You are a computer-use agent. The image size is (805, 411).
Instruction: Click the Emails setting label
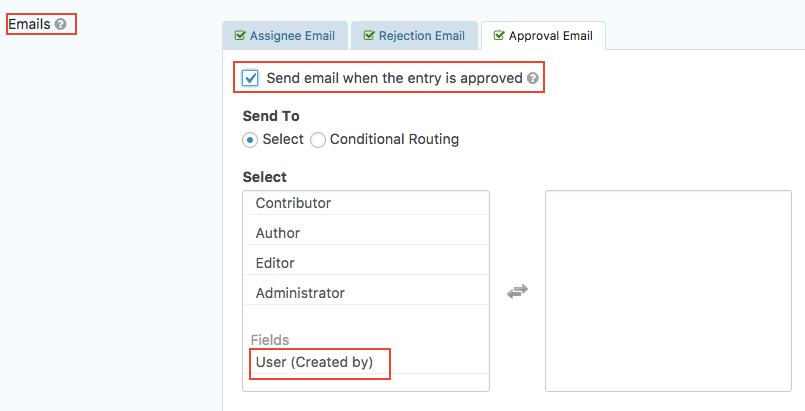tap(28, 24)
